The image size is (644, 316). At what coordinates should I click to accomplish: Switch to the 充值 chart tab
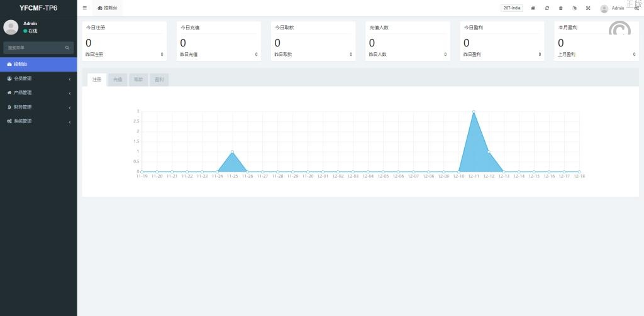pyautogui.click(x=118, y=80)
